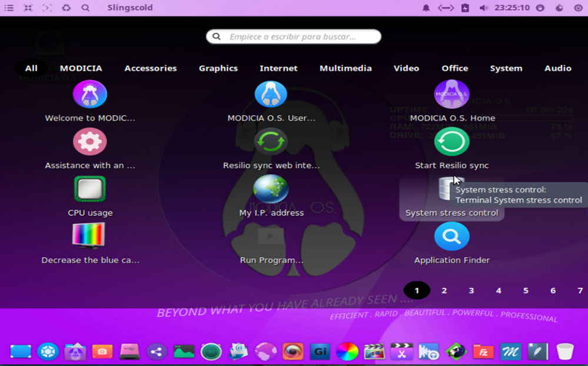588x366 pixels.
Task: Open power manager battery icon
Action: click(x=465, y=8)
